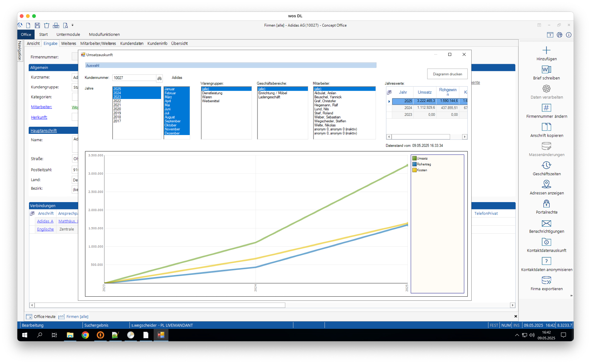Switch to the Ansicht tab
The width and height of the screenshot is (591, 364).
pyautogui.click(x=33, y=43)
